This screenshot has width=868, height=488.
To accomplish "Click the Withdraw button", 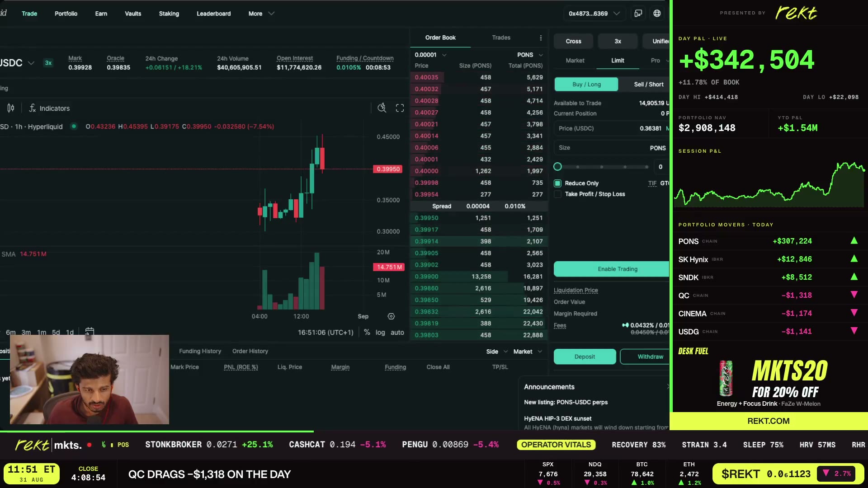I will [x=645, y=357].
